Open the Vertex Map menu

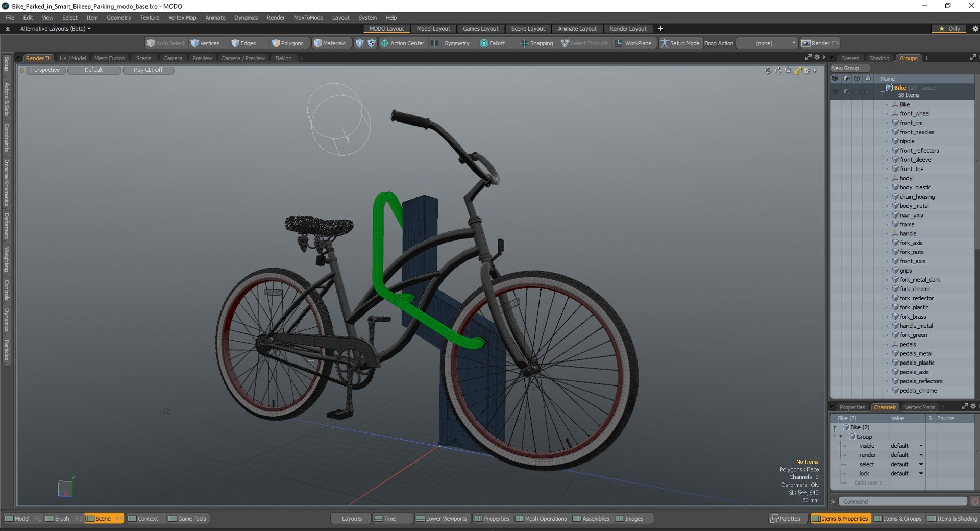point(182,17)
